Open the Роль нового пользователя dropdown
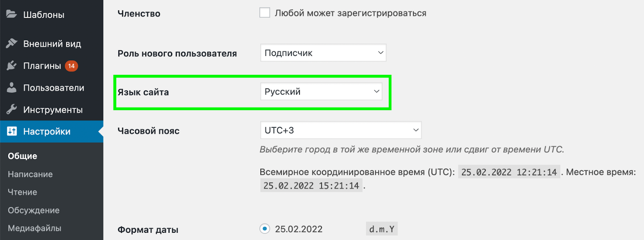 point(323,53)
